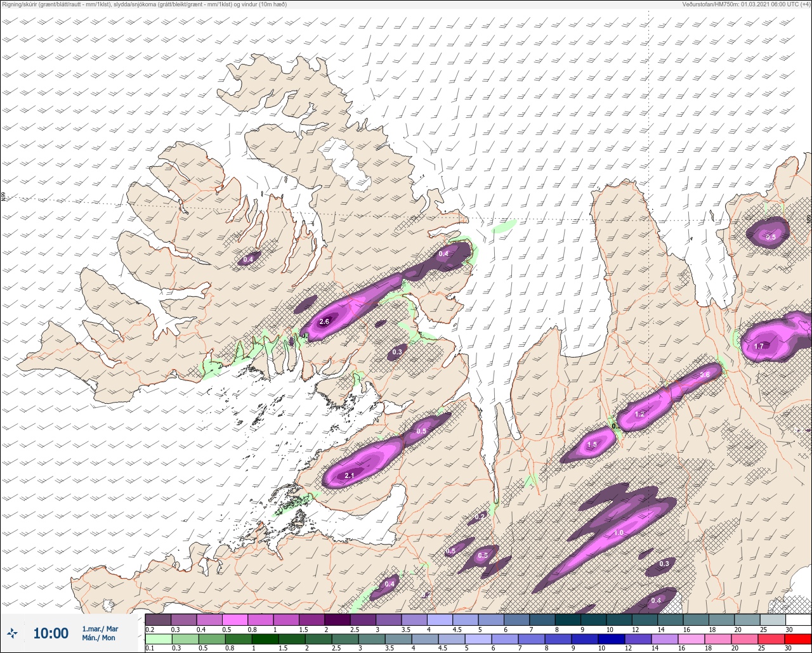Select the 10:00 forecast time label
The height and width of the screenshot is (653, 812).
point(51,633)
